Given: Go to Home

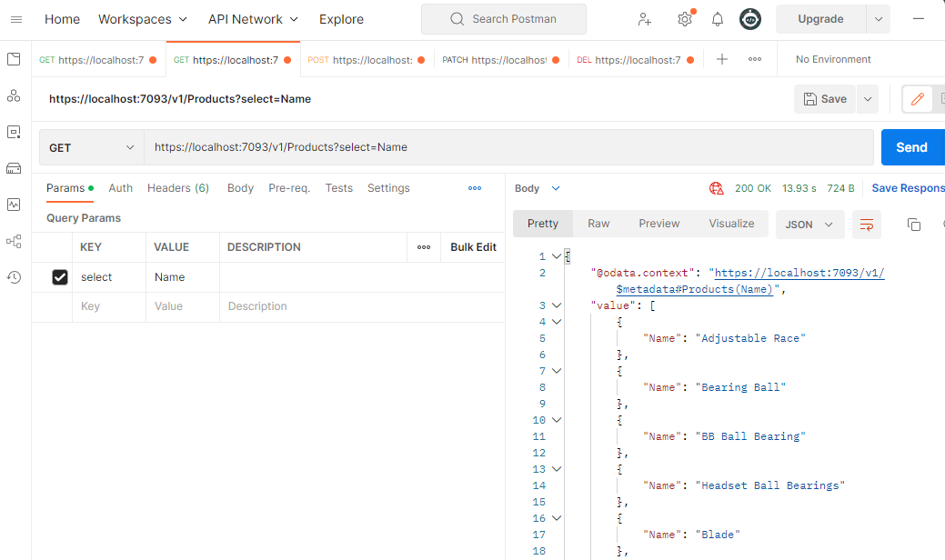Looking at the screenshot, I should coord(62,19).
